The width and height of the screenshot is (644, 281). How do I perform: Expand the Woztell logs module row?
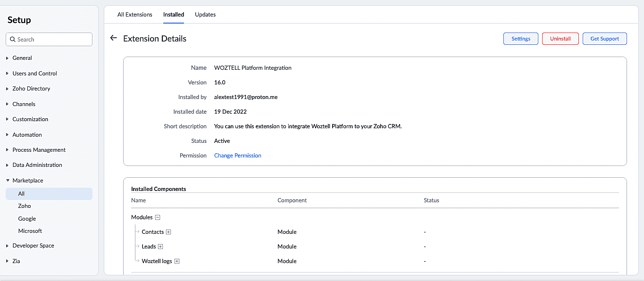[x=177, y=261]
